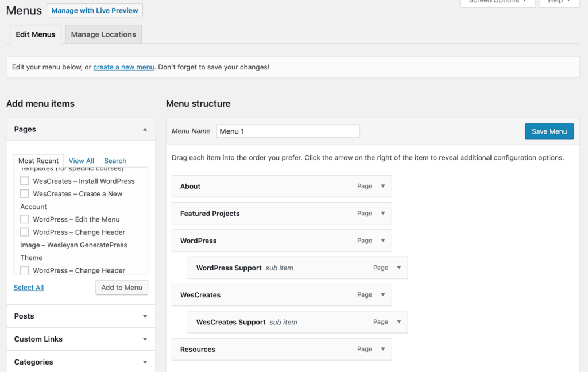Select the Most Recent pages tab
The image size is (588, 372).
point(38,161)
